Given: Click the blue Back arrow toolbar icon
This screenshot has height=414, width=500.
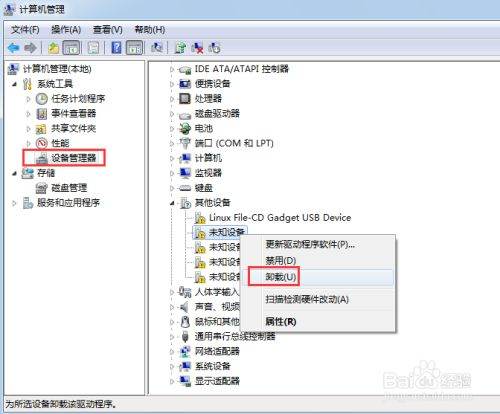Looking at the screenshot, I should tap(14, 48).
